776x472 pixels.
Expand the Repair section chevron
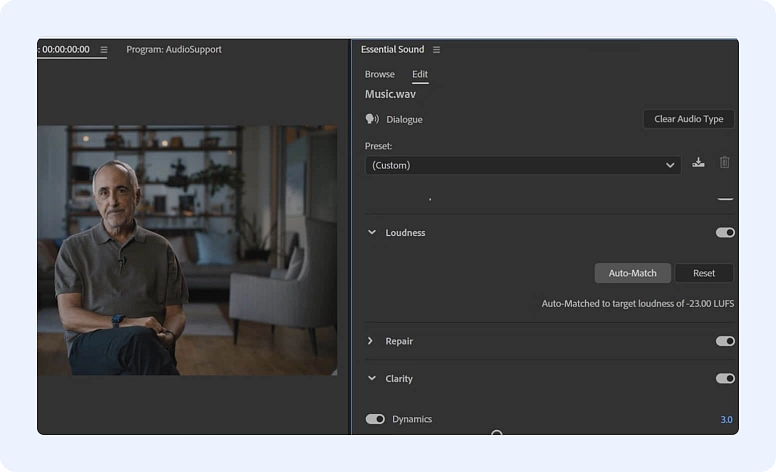click(x=372, y=341)
